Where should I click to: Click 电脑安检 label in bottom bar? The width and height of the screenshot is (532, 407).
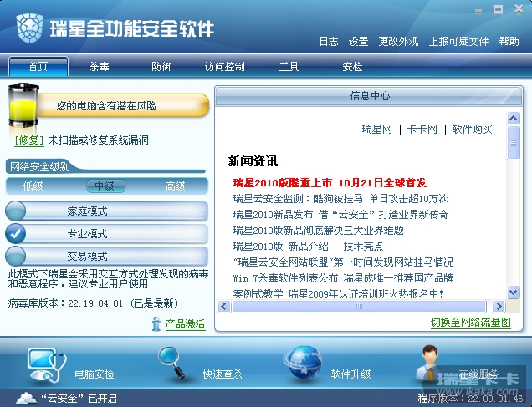(x=95, y=374)
